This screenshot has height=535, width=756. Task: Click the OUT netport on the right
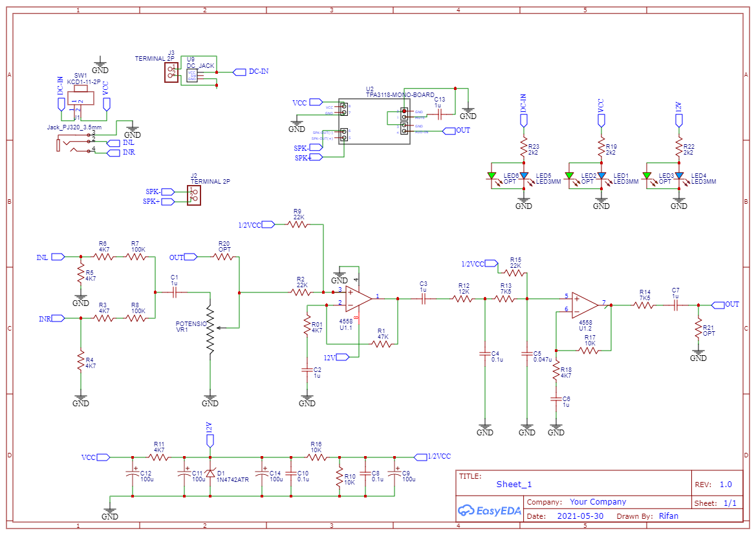click(x=720, y=304)
